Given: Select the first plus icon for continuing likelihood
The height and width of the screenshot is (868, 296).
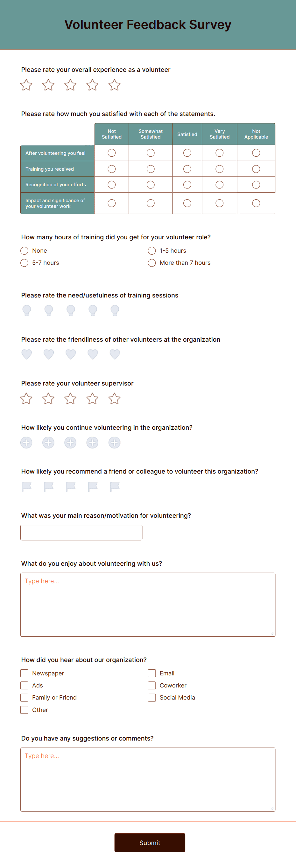Looking at the screenshot, I should pos(26,442).
